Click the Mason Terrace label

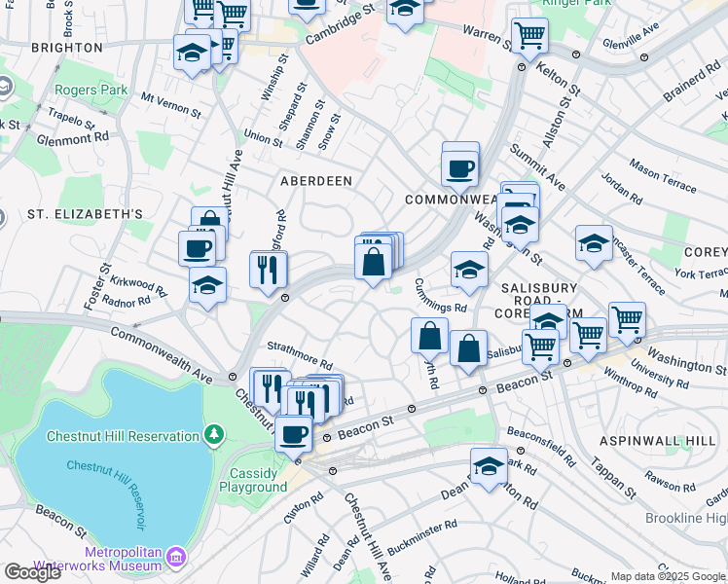[x=663, y=176]
